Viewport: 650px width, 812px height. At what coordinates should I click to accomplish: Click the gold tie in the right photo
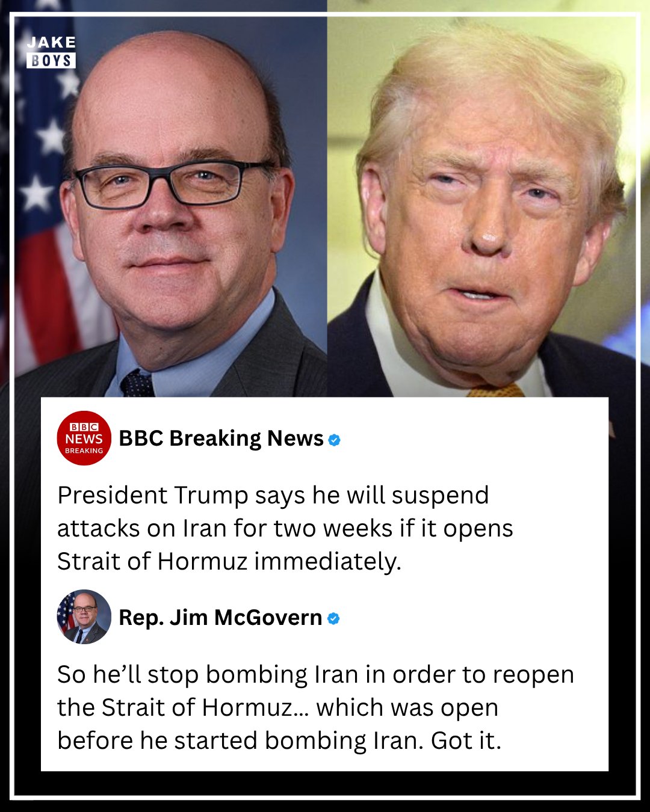coord(495,390)
